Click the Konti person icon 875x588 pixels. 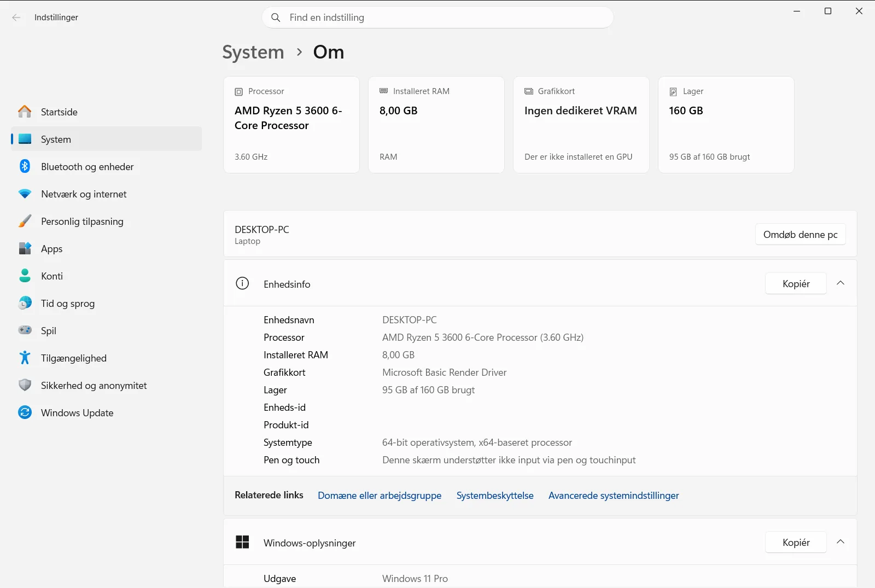click(25, 276)
